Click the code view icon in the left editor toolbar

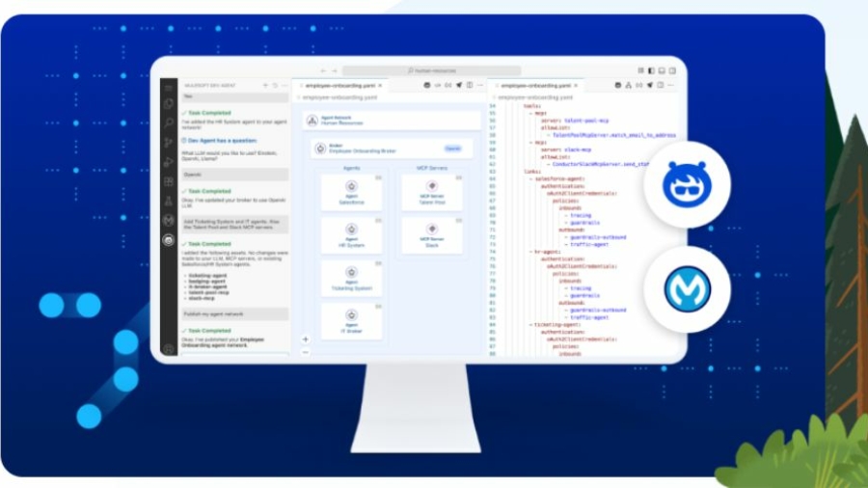(x=437, y=86)
